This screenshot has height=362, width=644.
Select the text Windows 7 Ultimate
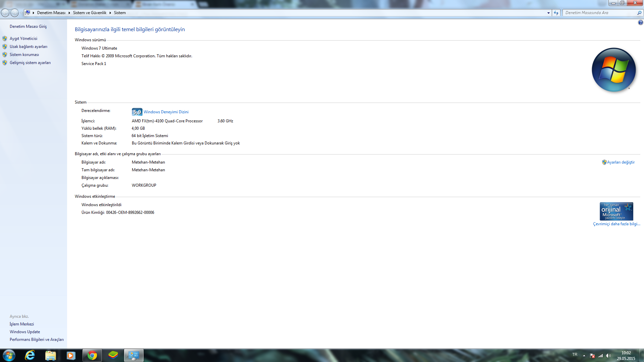pyautogui.click(x=99, y=48)
